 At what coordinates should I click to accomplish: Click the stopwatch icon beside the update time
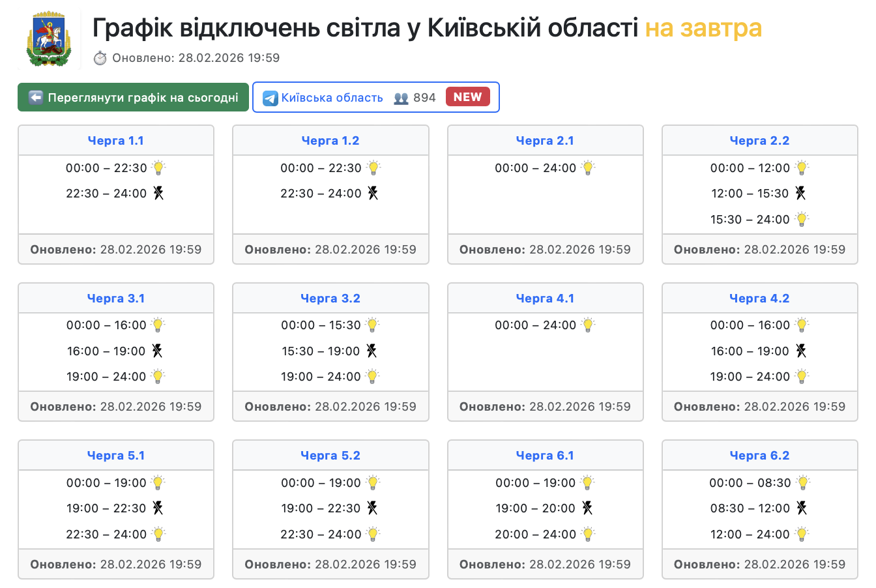(x=100, y=58)
